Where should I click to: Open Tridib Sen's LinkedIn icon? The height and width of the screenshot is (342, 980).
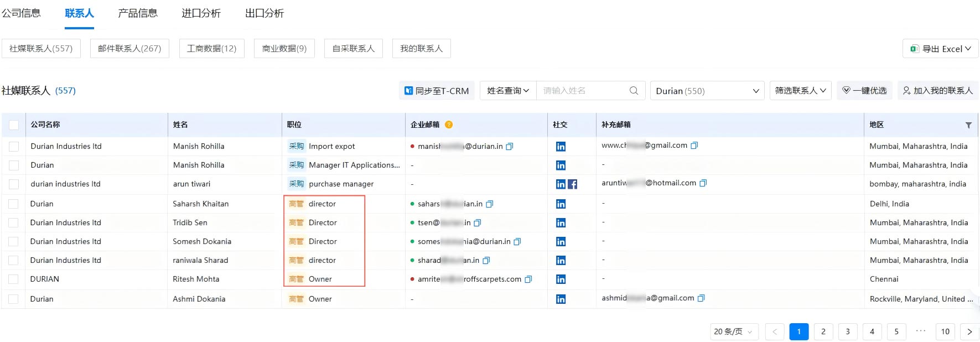(x=561, y=223)
